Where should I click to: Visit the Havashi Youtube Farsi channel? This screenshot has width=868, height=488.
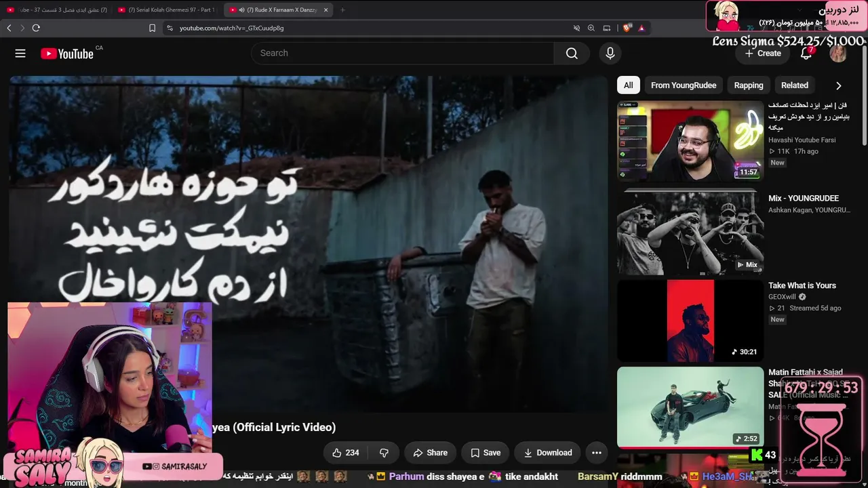pyautogui.click(x=802, y=140)
